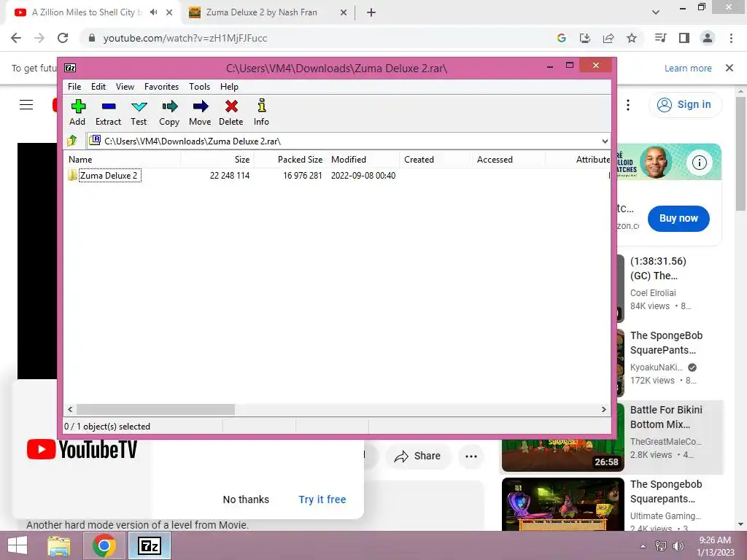Sort by the Created column header
This screenshot has height=560, width=747.
[436, 160]
